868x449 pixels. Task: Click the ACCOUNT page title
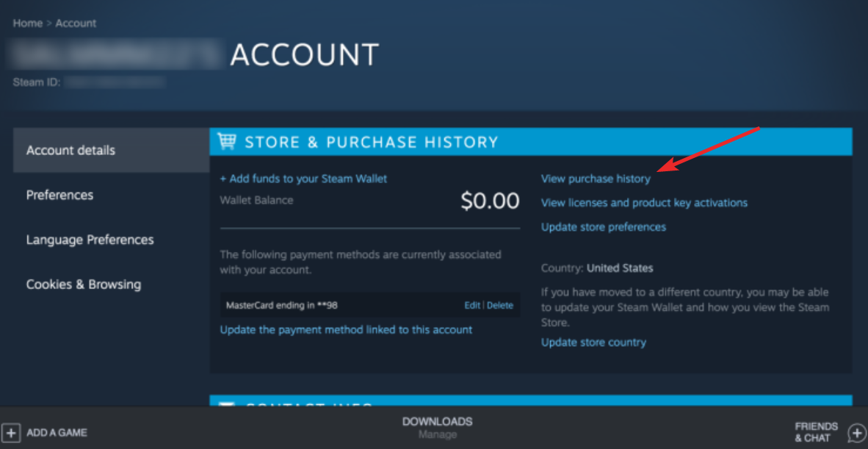pos(305,54)
